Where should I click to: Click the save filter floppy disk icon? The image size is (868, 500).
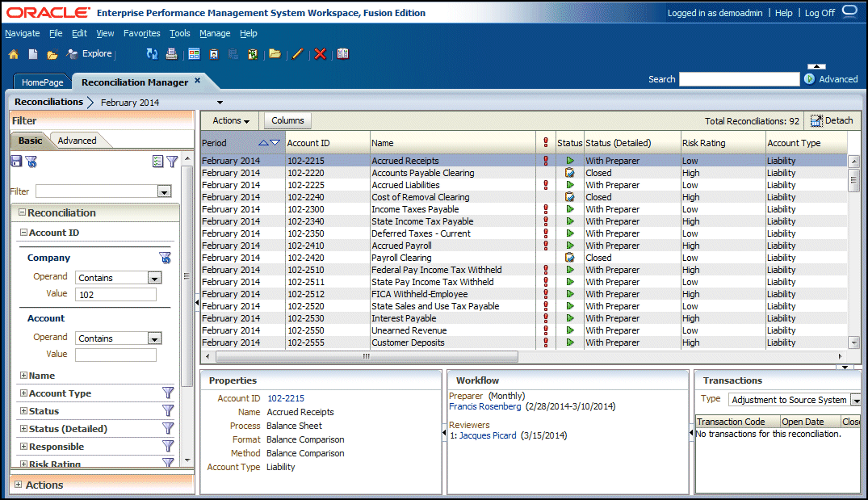tap(16, 162)
